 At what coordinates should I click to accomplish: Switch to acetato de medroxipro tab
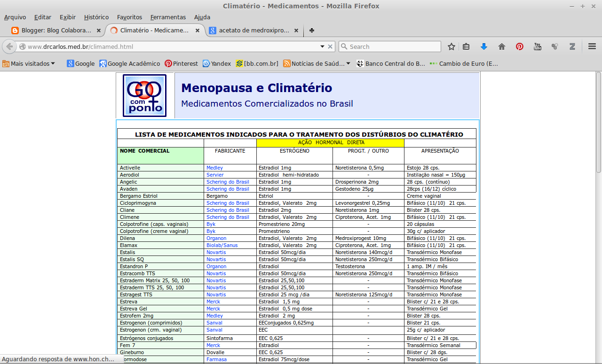[254, 31]
